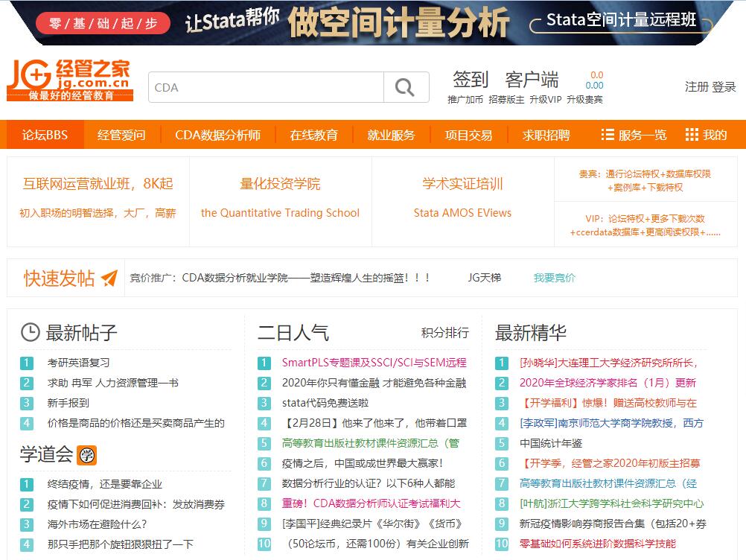The width and height of the screenshot is (746, 560).
Task: Open post 价格是商品的价格还是买卖商品产生的
Action: 136,423
